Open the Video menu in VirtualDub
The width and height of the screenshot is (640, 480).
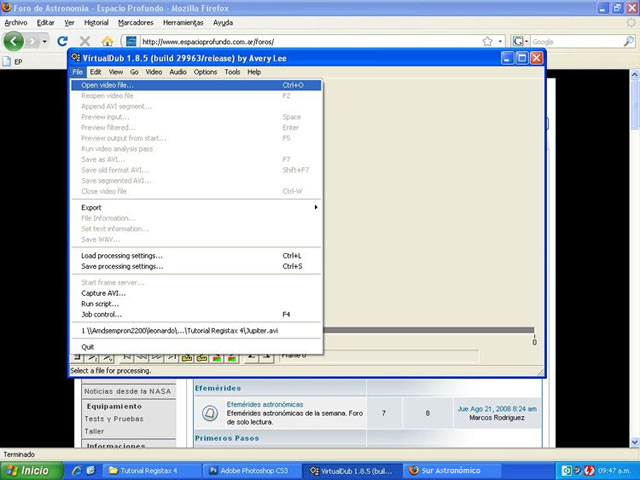coord(154,72)
